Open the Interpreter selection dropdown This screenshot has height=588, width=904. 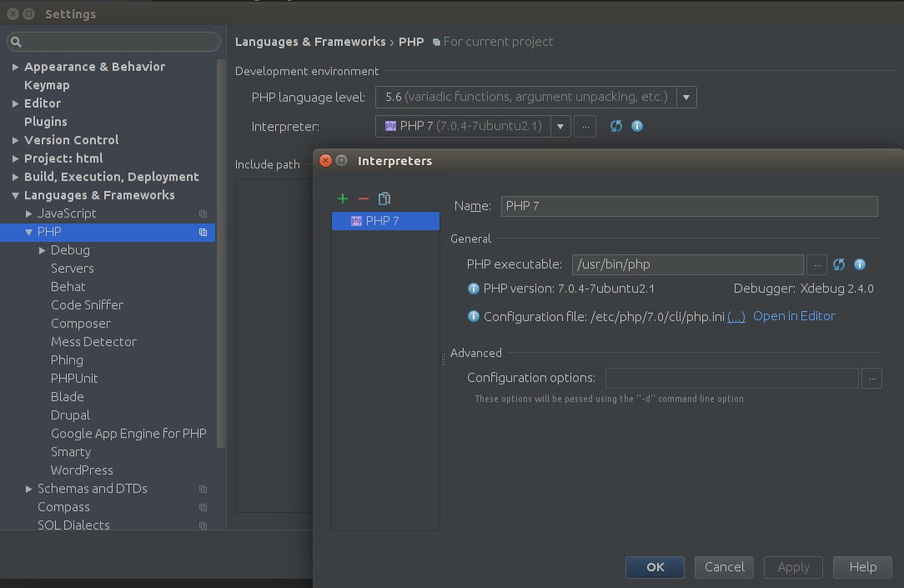(x=560, y=126)
